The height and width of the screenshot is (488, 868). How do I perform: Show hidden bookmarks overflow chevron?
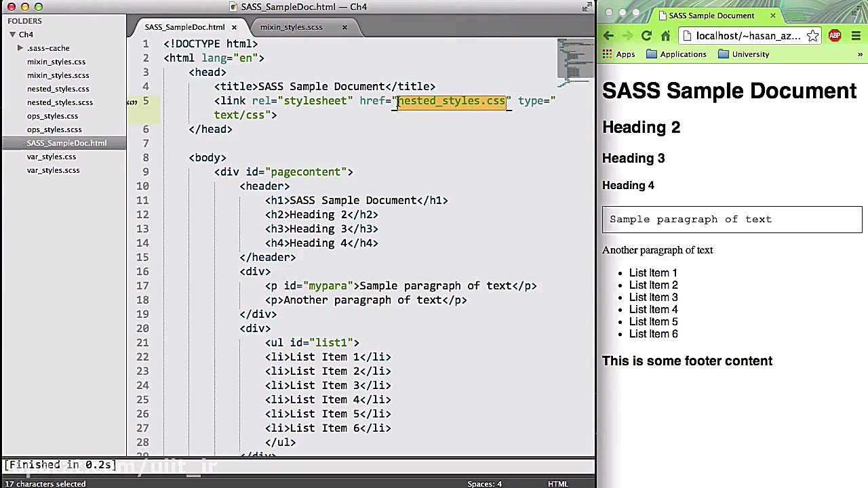860,54
